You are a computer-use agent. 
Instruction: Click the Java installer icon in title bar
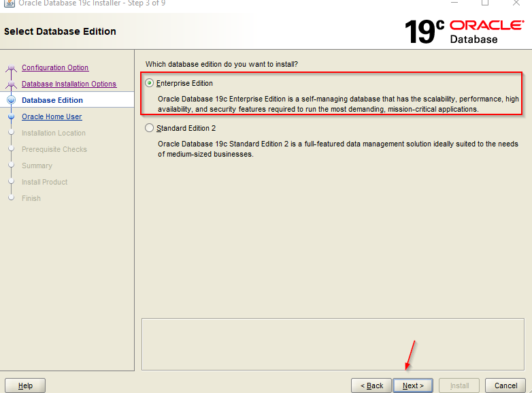(9, 3)
